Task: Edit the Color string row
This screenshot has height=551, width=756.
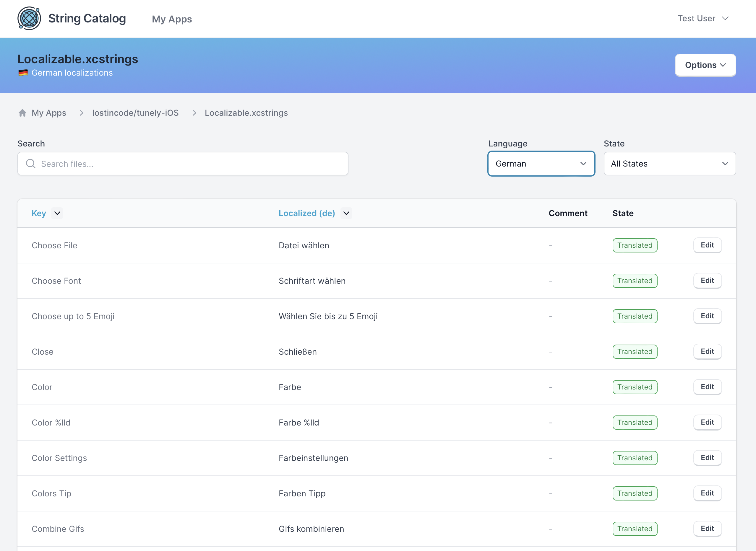Action: pos(707,387)
